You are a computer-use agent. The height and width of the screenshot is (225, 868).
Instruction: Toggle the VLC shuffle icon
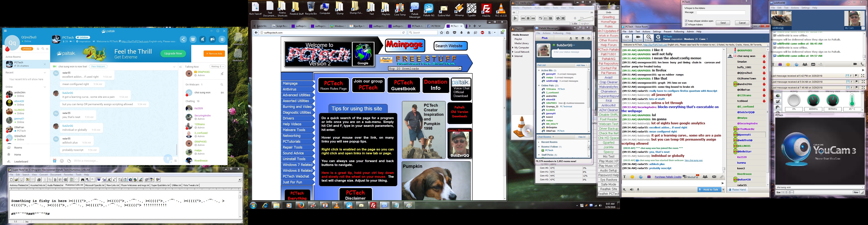[x=563, y=19]
